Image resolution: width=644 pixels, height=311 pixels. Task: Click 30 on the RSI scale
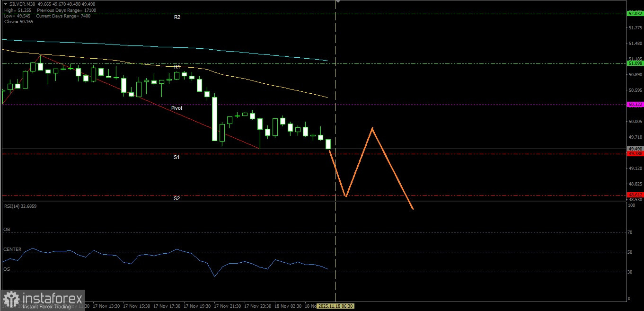coord(630,272)
